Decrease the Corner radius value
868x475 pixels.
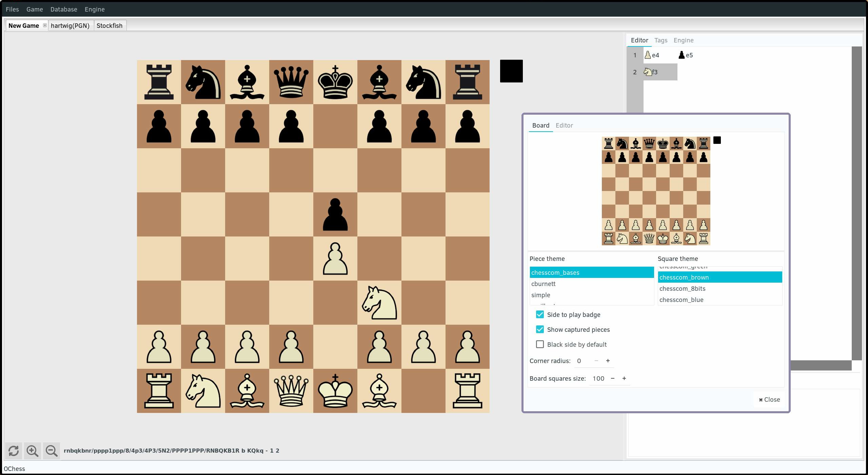coord(596,361)
